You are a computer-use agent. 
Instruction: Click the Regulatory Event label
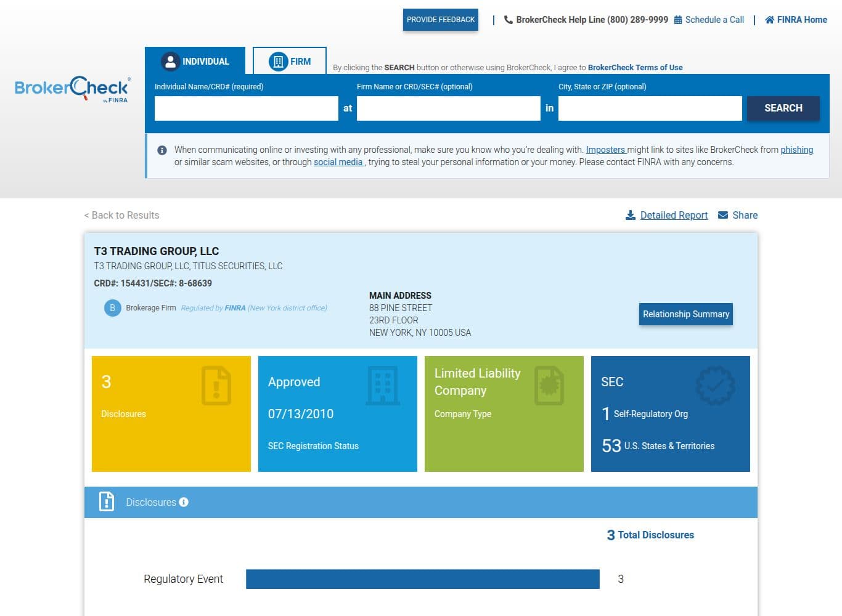pyautogui.click(x=183, y=579)
